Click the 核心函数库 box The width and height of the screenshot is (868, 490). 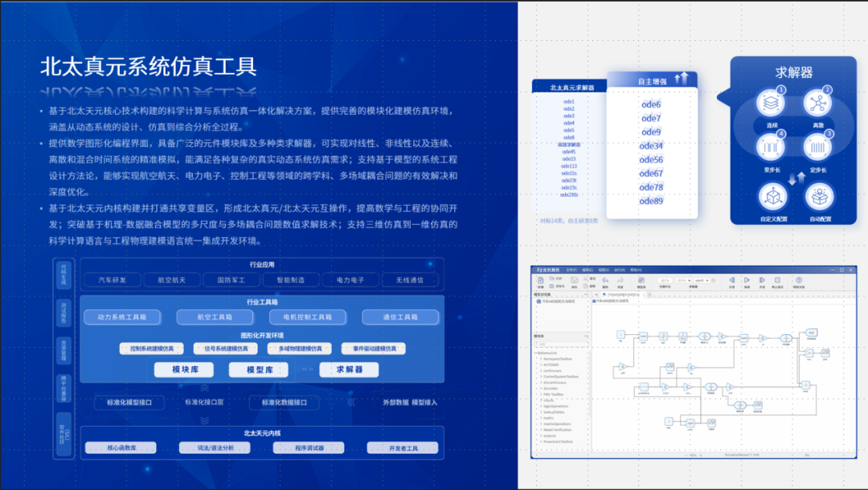[x=121, y=448]
